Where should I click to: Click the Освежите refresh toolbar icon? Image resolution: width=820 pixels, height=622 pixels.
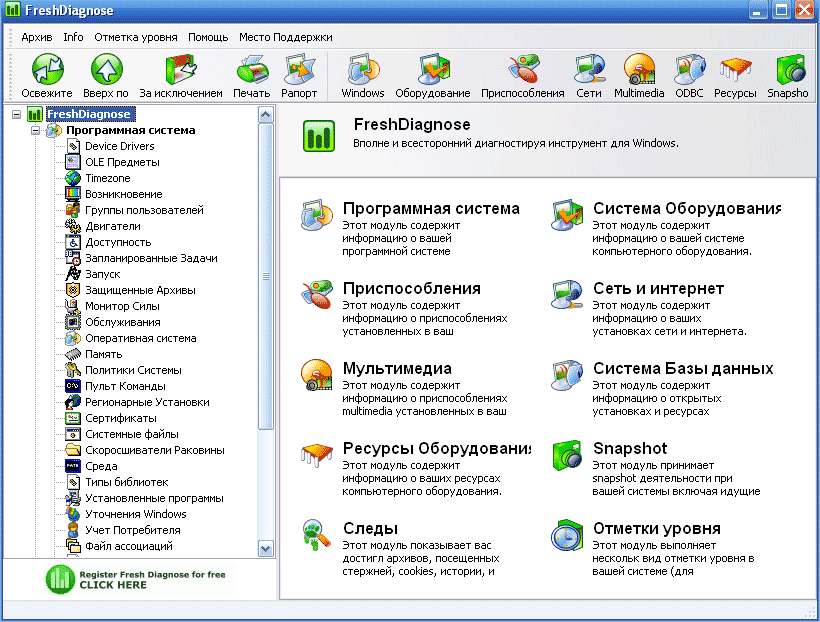(x=47, y=69)
